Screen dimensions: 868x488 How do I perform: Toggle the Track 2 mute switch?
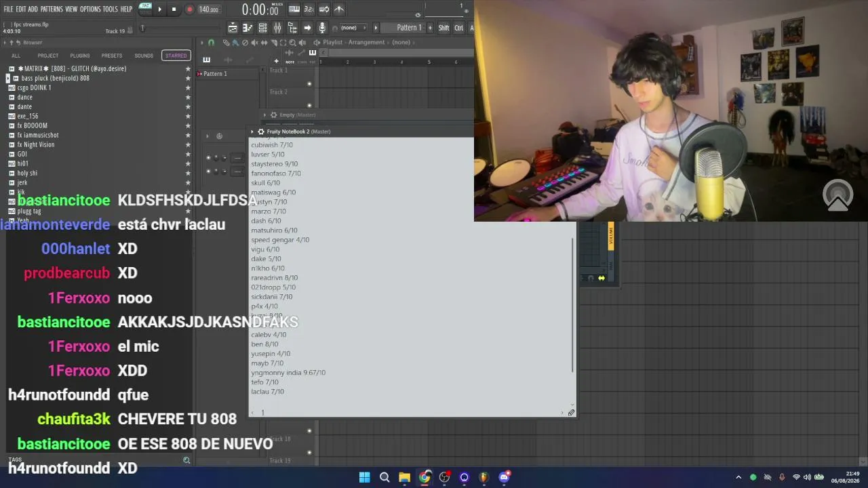tap(309, 106)
